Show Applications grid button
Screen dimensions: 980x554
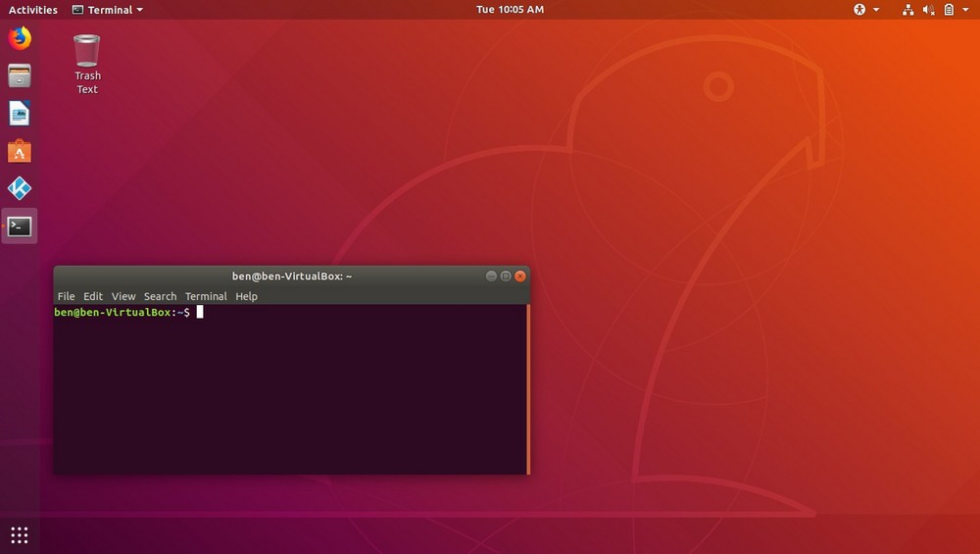coord(20,535)
